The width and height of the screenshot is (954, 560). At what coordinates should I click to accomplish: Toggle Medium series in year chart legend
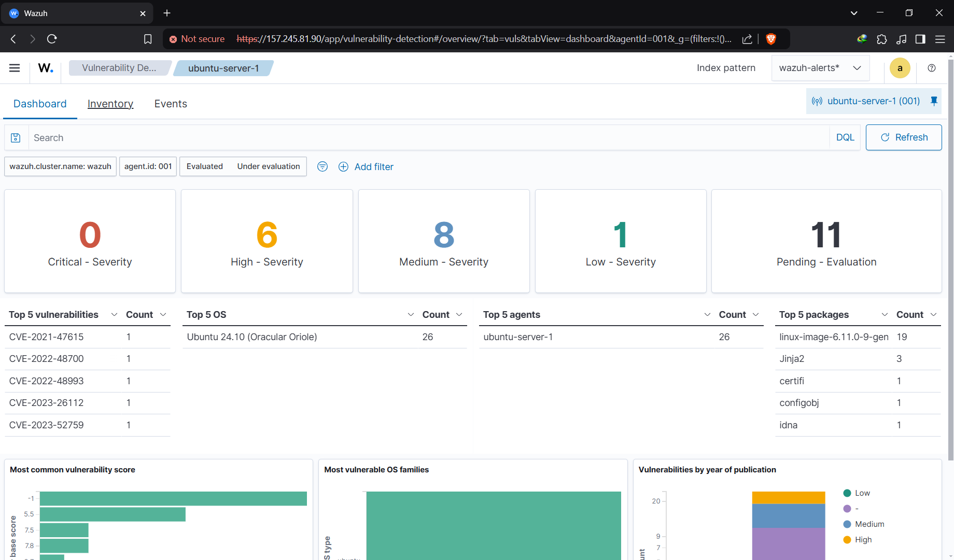pyautogui.click(x=864, y=524)
